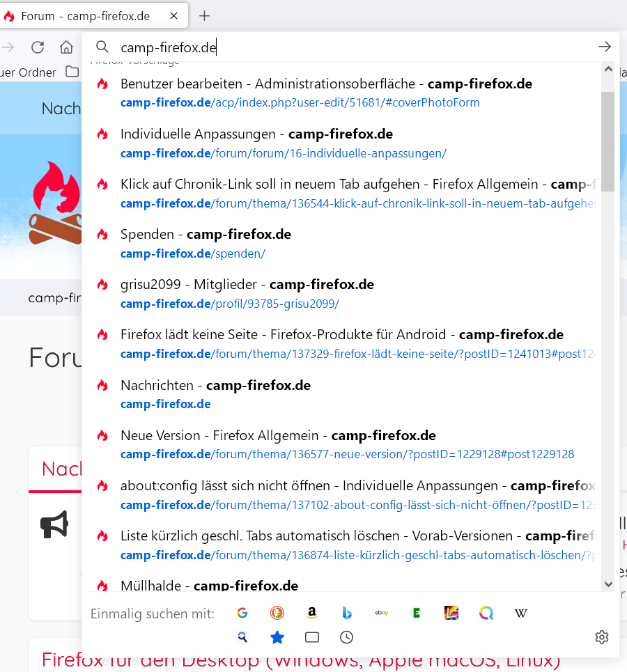
Task: Open the Liste kürzlich geschl. Tabs suggestion
Action: tap(344, 545)
